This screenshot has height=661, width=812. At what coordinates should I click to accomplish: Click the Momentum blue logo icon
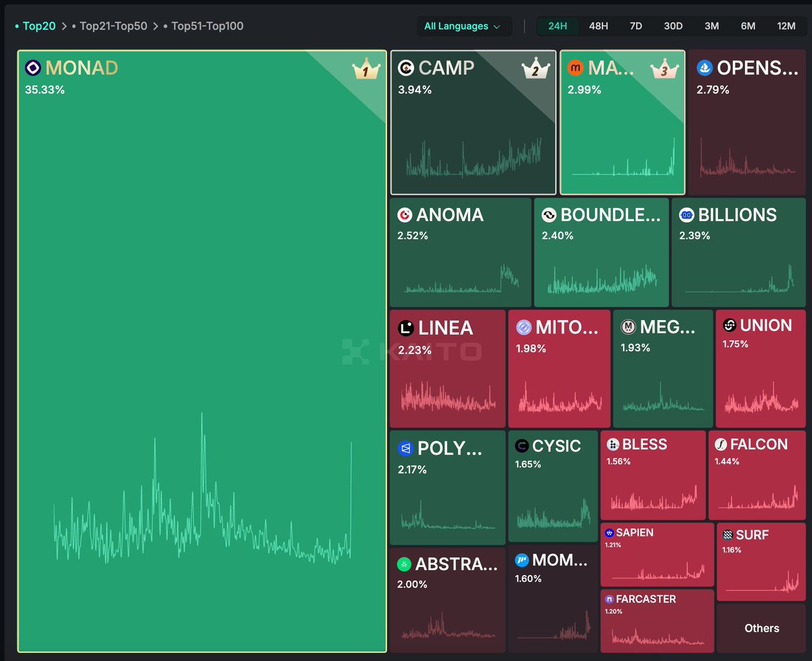(522, 560)
